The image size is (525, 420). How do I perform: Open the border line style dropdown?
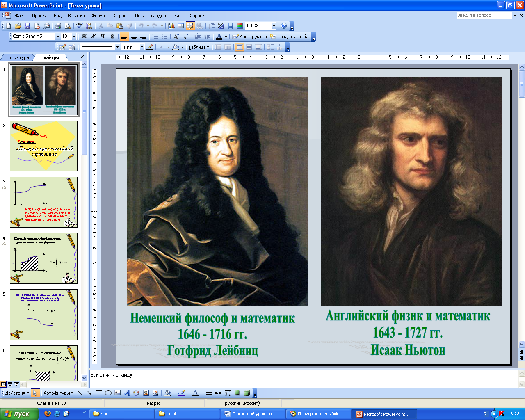(x=117, y=47)
